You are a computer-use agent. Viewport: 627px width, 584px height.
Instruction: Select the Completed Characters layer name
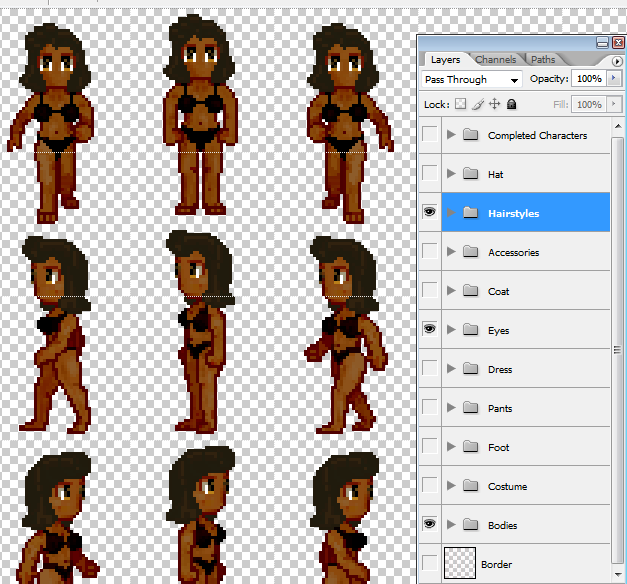(x=537, y=136)
